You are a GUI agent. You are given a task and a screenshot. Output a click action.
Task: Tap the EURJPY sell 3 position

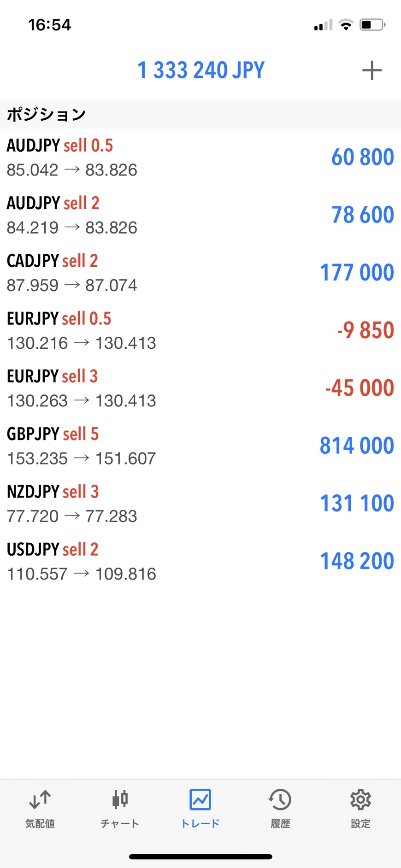pos(200,388)
